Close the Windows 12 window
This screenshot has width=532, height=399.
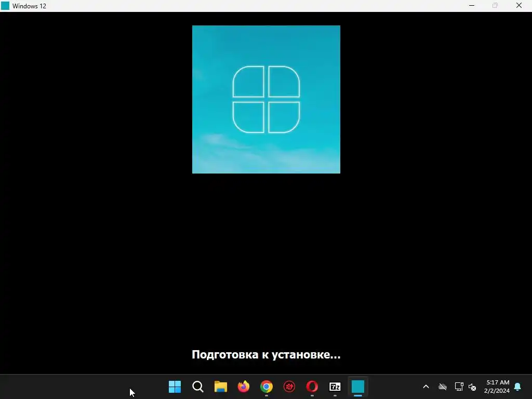(519, 6)
